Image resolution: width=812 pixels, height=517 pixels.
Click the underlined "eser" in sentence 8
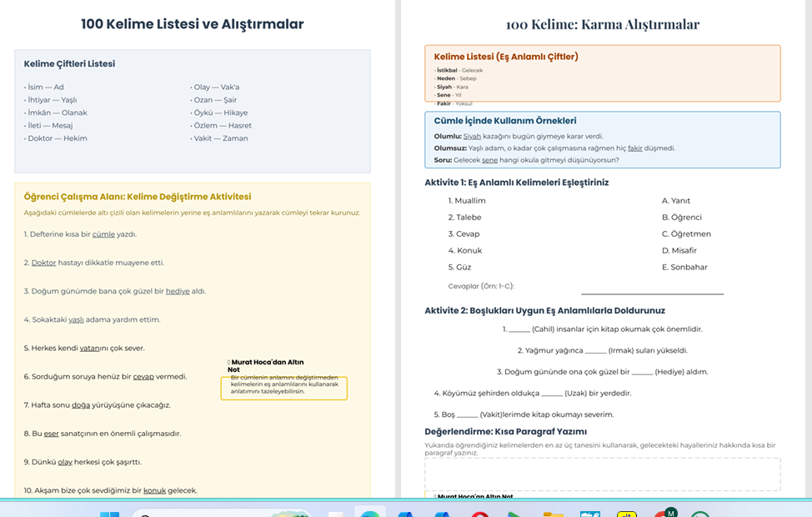[x=52, y=434]
